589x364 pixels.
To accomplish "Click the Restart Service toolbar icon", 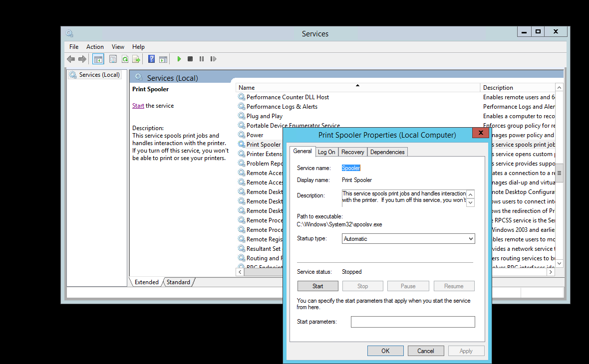I will coord(213,59).
